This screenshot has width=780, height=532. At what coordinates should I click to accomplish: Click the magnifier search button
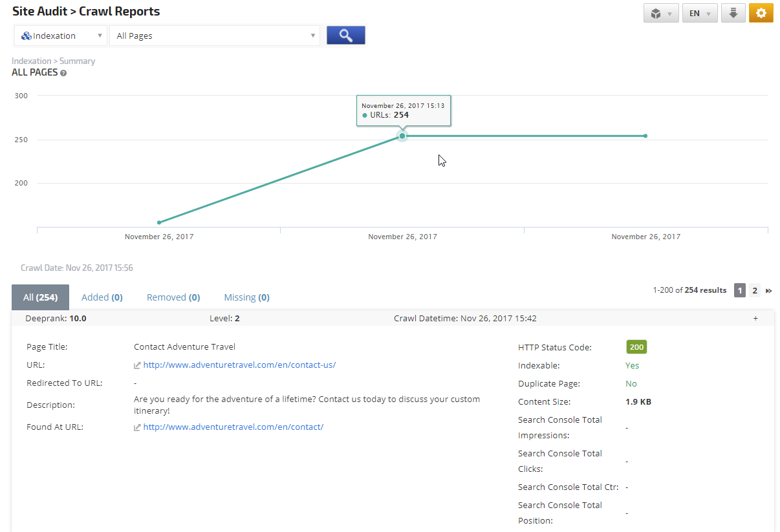[x=345, y=36]
